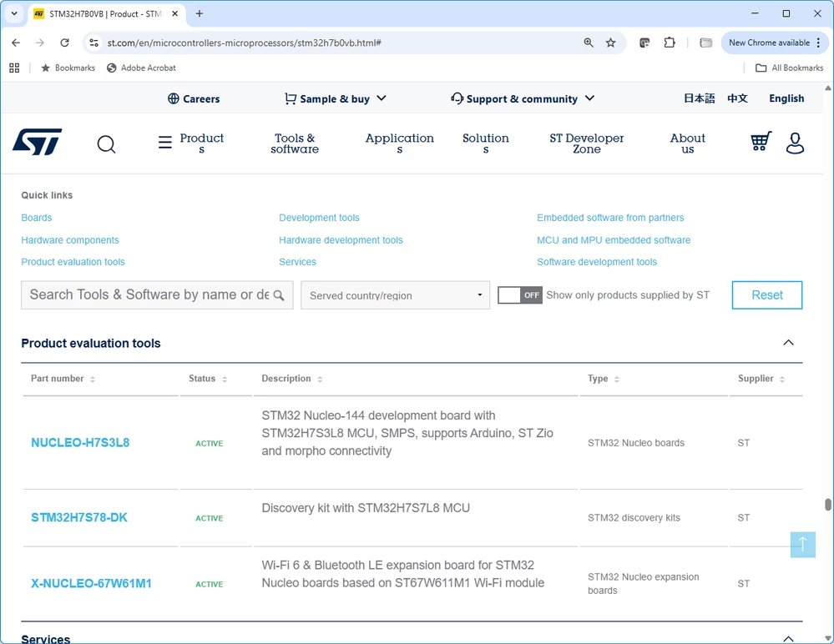834x644 pixels.
Task: Open Hardware components quick link
Action: click(70, 240)
